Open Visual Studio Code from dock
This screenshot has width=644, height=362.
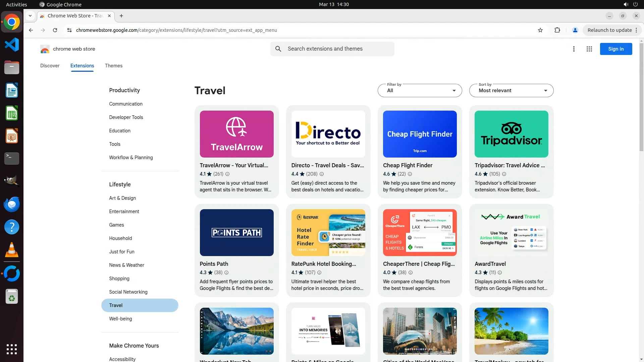[12, 45]
